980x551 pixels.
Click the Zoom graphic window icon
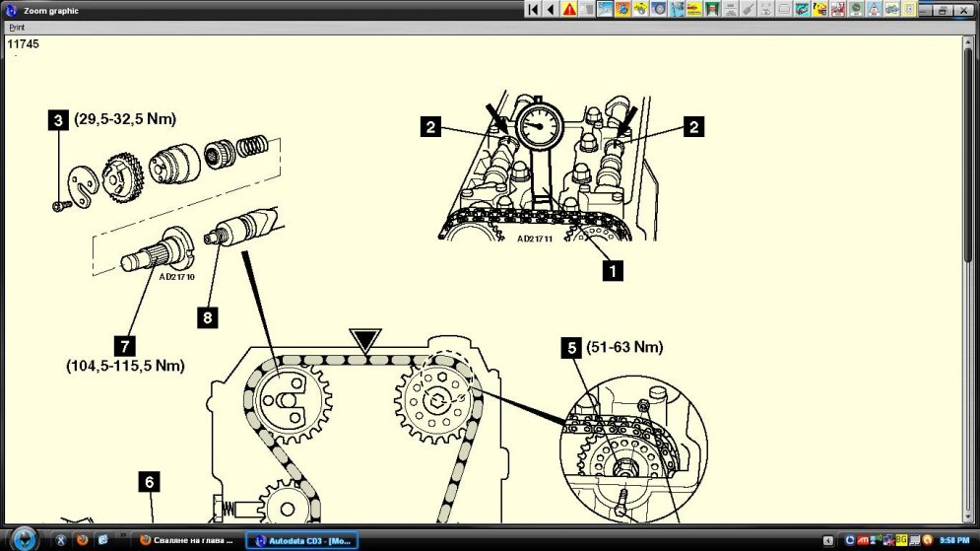[x=11, y=10]
